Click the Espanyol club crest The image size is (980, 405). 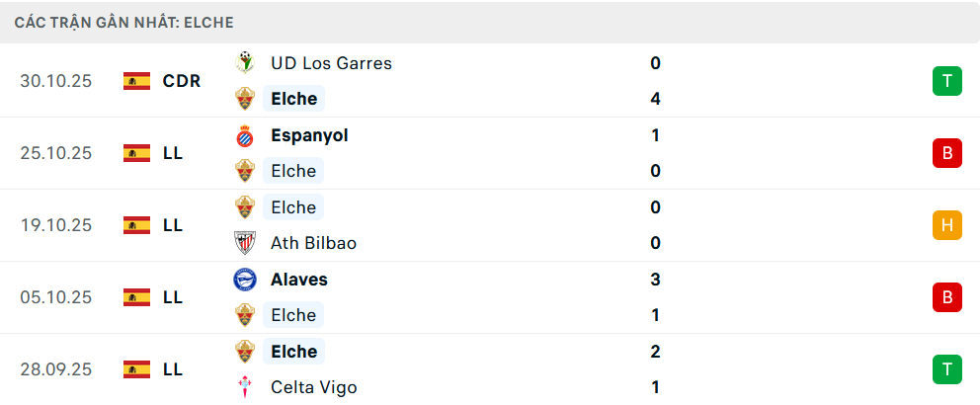[244, 135]
